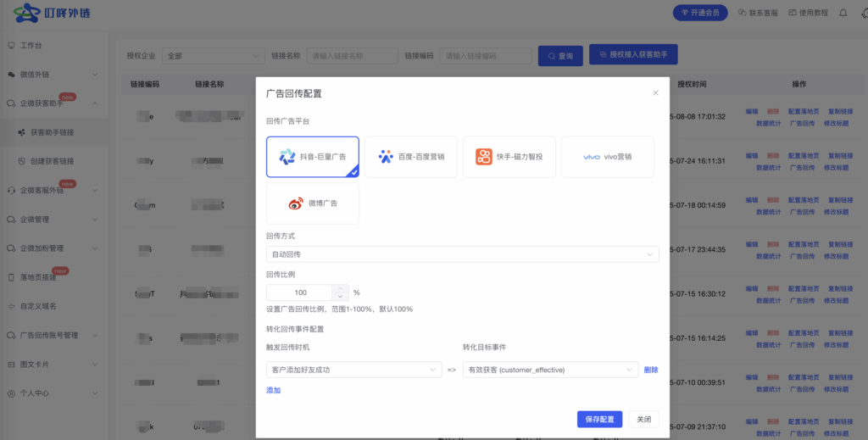Open 工作台 menu item
Image resolution: width=868 pixels, height=440 pixels.
point(53,46)
